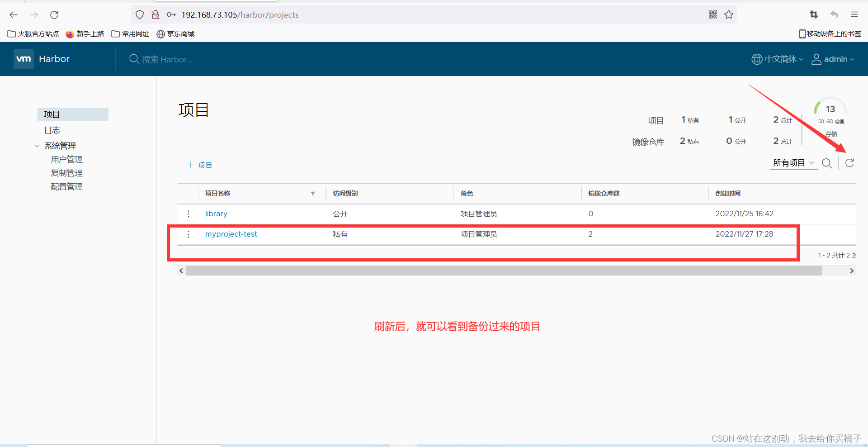
Task: Click the undo arrow icon in browser toolbar
Action: (x=834, y=15)
